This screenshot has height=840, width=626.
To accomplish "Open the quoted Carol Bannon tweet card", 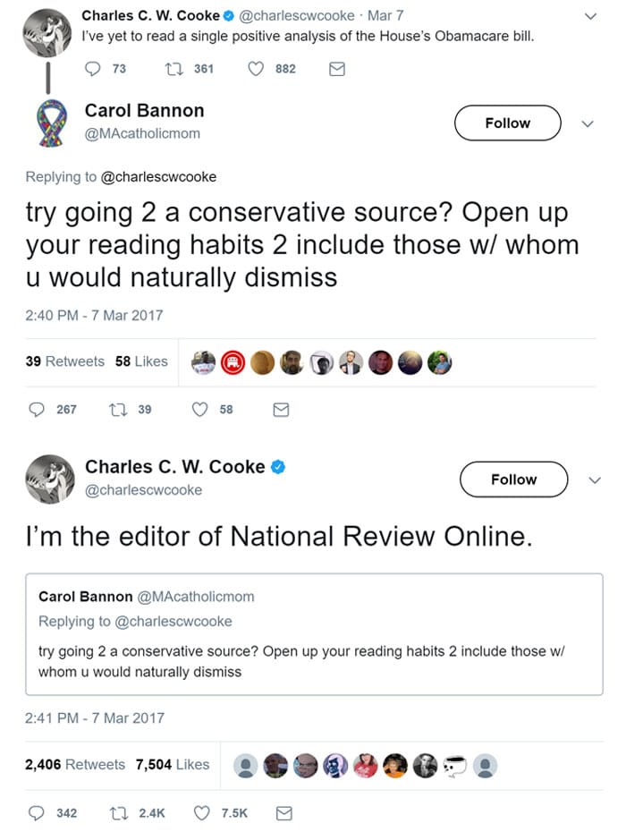I will (x=314, y=634).
